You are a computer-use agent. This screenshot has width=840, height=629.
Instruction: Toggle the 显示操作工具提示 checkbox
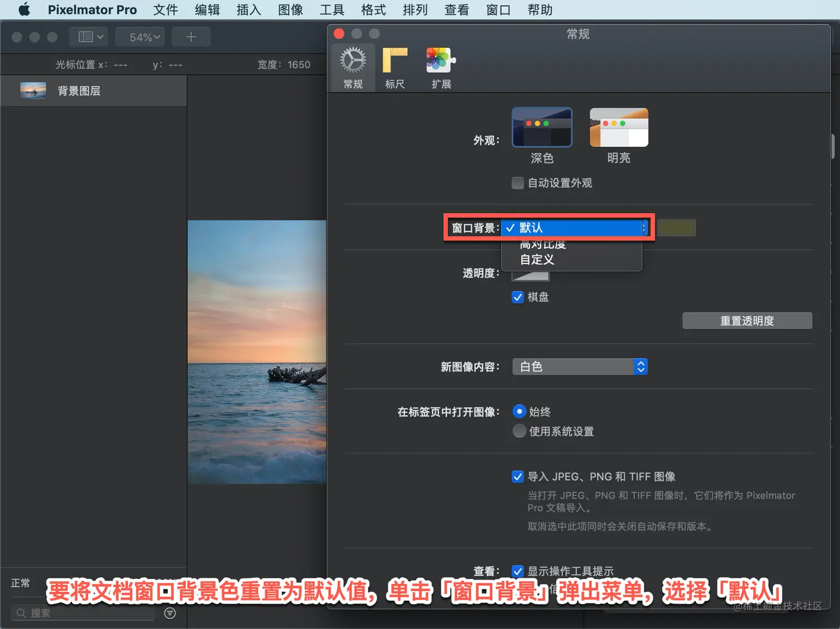pyautogui.click(x=518, y=571)
